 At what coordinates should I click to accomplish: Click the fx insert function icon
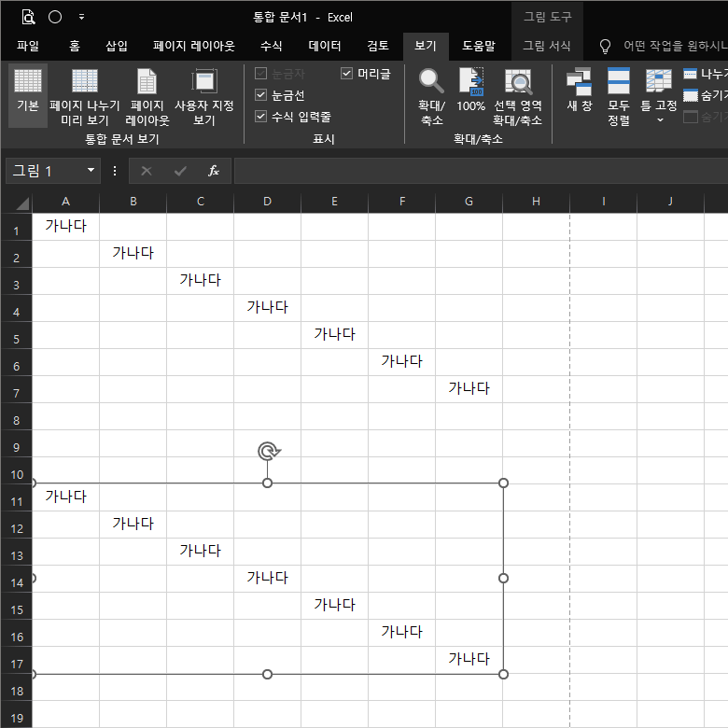(214, 171)
